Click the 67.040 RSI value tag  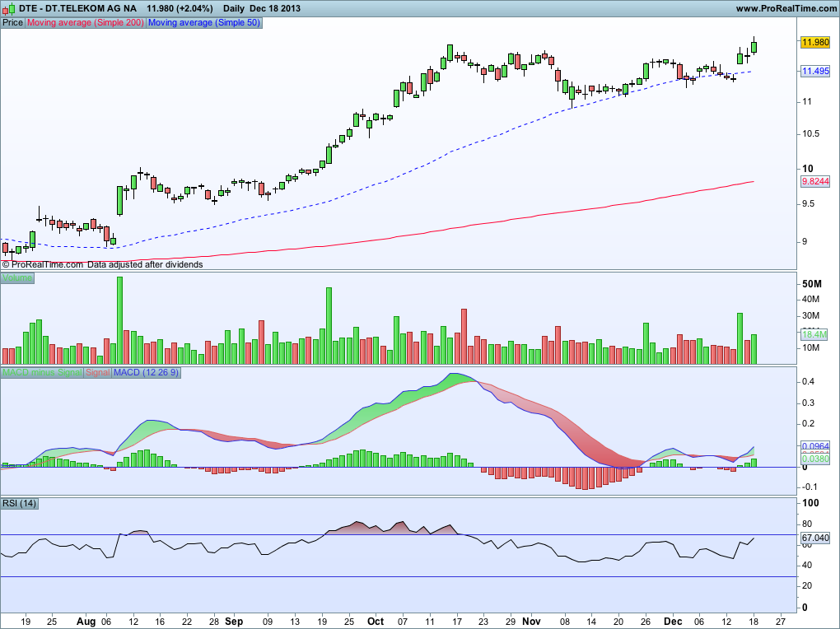(815, 538)
